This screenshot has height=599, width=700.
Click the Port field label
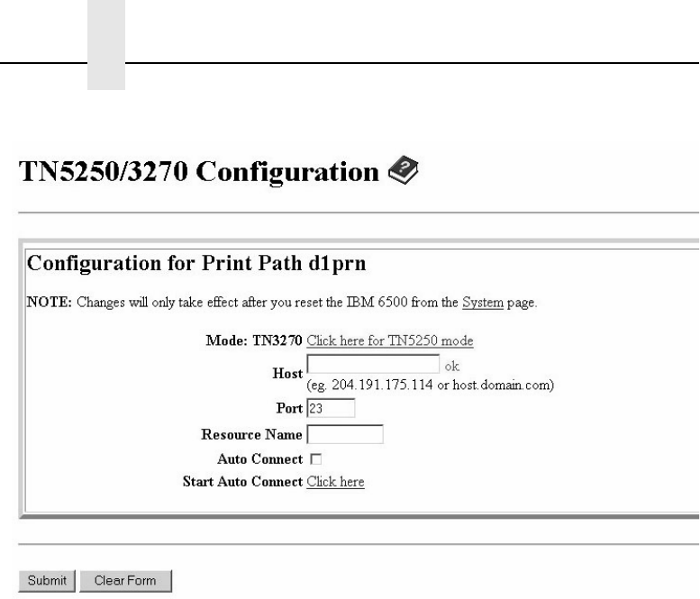click(289, 408)
